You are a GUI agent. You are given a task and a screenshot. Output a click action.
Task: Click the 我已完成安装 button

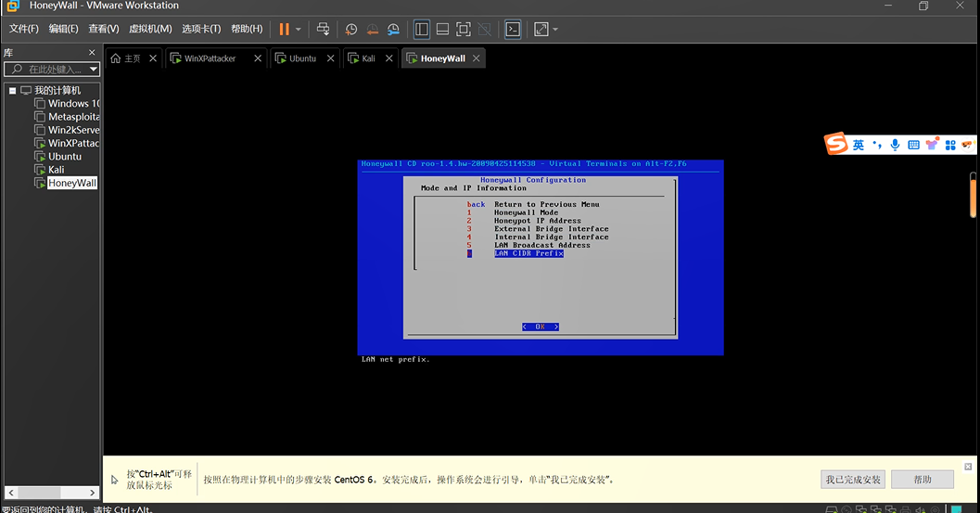[x=852, y=480]
